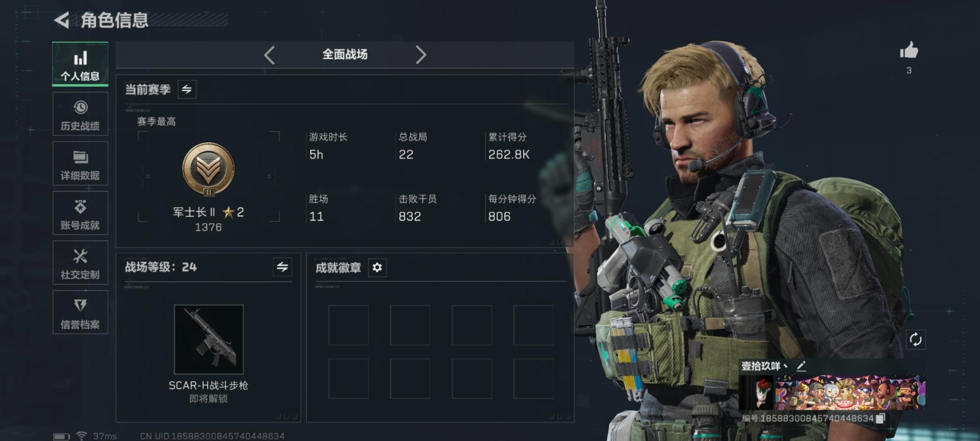Toggle the 当前赛季 season swap button

click(x=187, y=89)
